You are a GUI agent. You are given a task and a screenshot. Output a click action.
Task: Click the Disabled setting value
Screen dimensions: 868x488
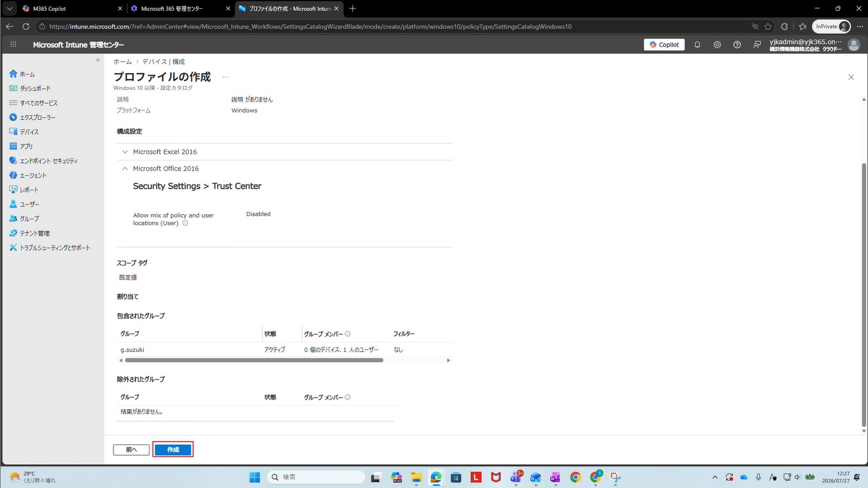click(259, 214)
